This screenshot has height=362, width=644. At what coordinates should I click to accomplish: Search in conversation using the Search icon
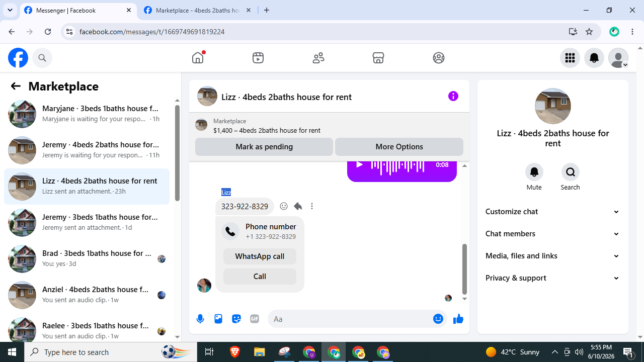(x=571, y=172)
